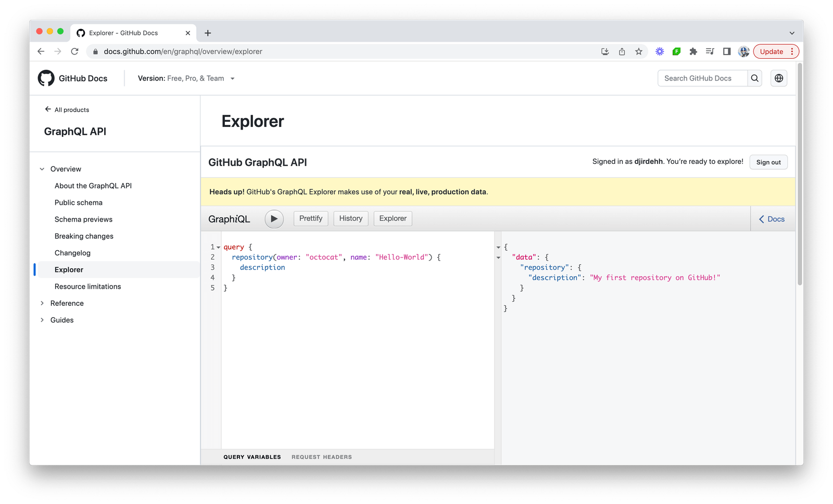
Task: Open the Public schema page
Action: tap(79, 202)
